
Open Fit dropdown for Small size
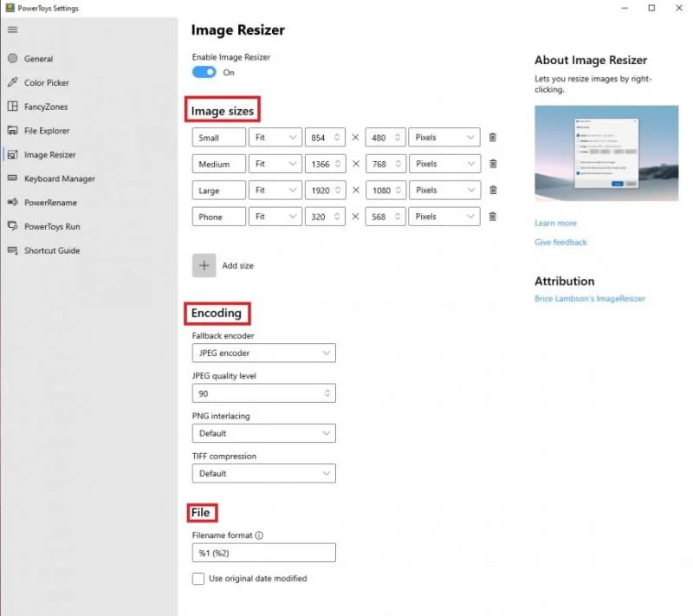[x=275, y=138]
